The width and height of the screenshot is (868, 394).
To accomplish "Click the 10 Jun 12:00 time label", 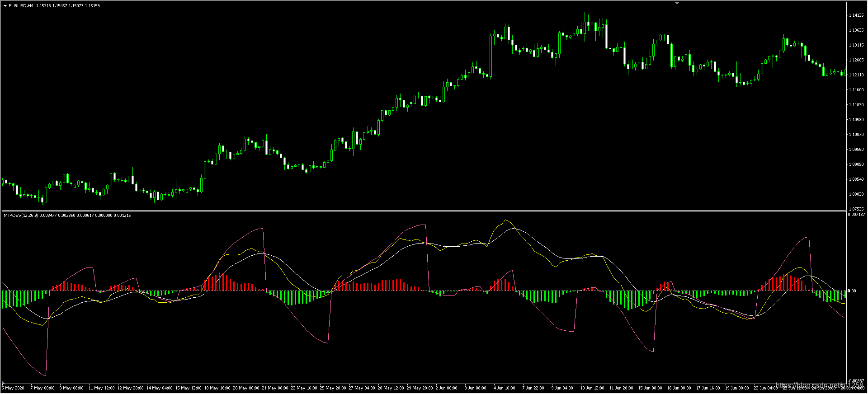I will pyautogui.click(x=592, y=388).
